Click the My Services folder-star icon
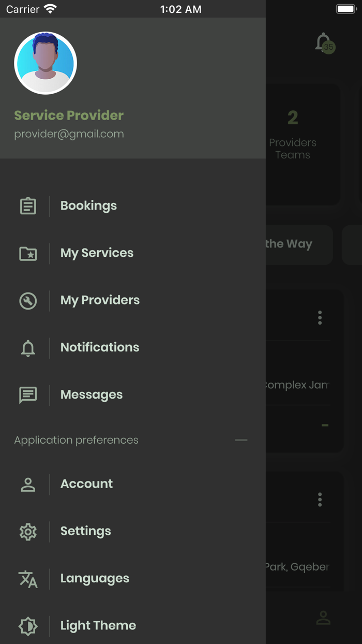Image resolution: width=362 pixels, height=644 pixels. (27, 253)
